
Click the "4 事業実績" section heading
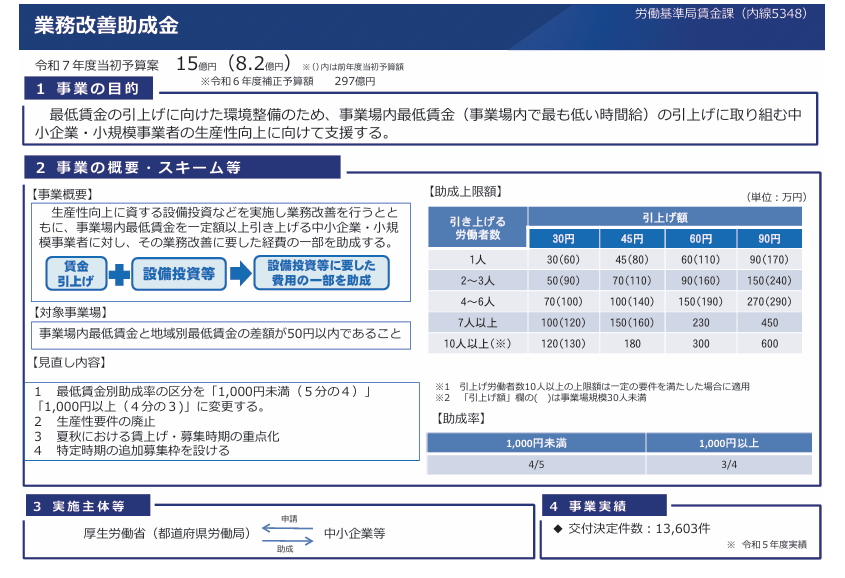click(x=602, y=506)
